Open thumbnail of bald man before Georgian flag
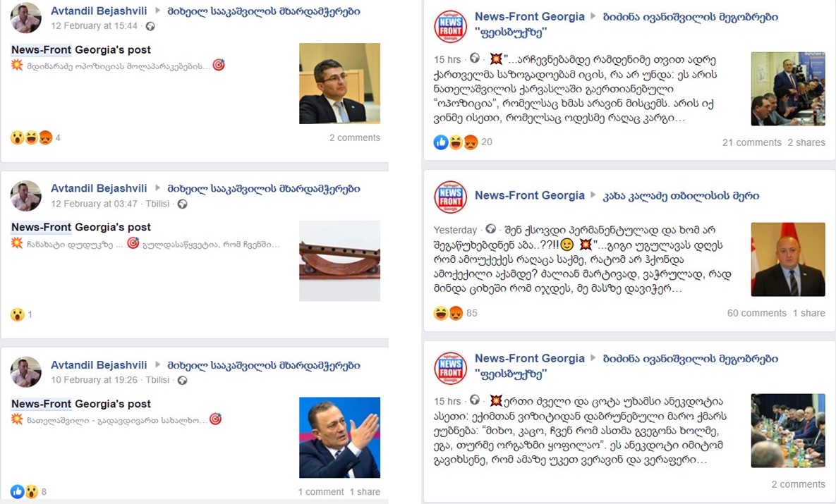Viewport: 836px width, 504px height. pyautogui.click(x=788, y=259)
